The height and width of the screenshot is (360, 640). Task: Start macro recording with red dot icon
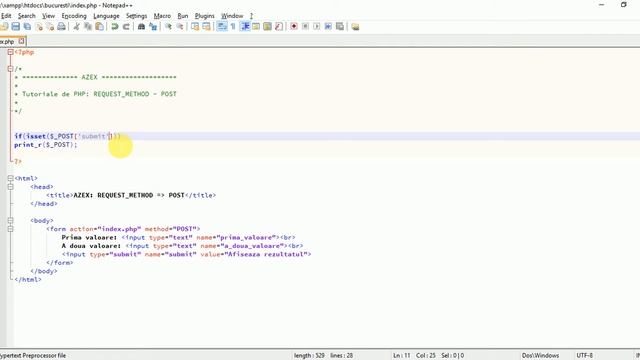pos(294,27)
